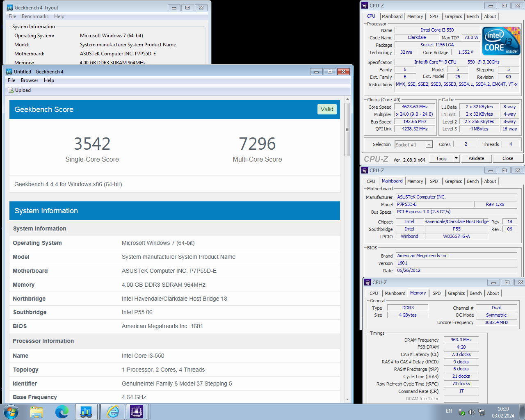Image resolution: width=525 pixels, height=420 pixels.
Task: Click the volume speaker tray icon
Action: click(x=471, y=412)
